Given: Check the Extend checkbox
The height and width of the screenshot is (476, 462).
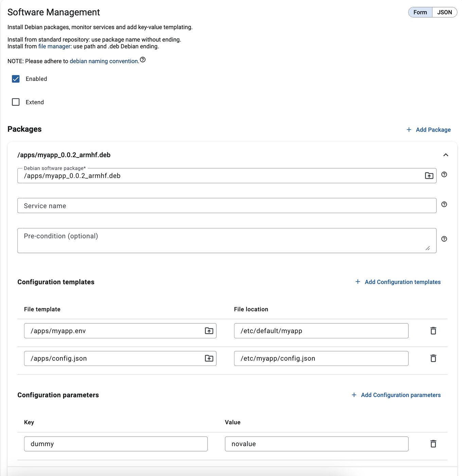Looking at the screenshot, I should click(16, 102).
